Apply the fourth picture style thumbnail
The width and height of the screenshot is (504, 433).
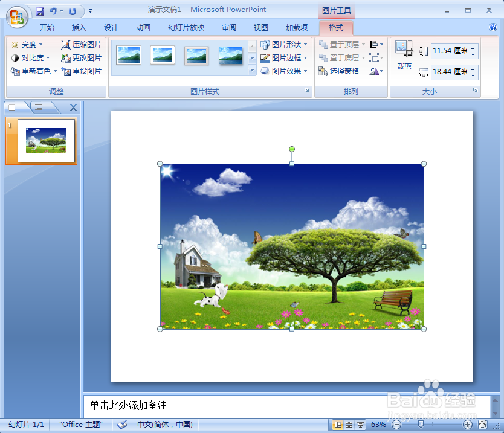click(230, 55)
